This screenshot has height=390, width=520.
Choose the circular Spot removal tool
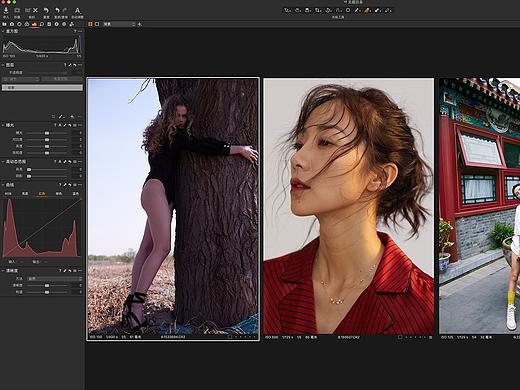click(x=348, y=10)
